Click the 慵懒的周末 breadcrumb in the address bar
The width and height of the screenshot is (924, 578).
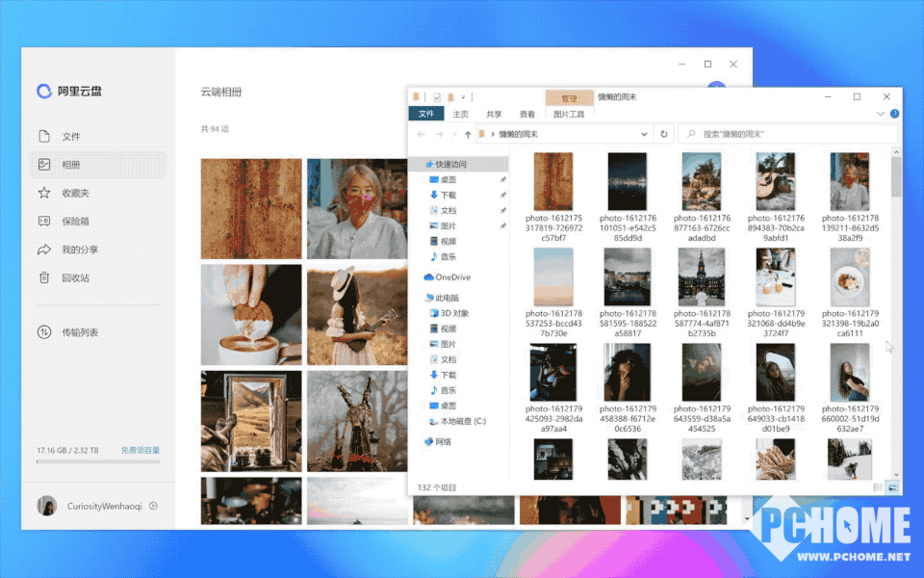(x=519, y=134)
